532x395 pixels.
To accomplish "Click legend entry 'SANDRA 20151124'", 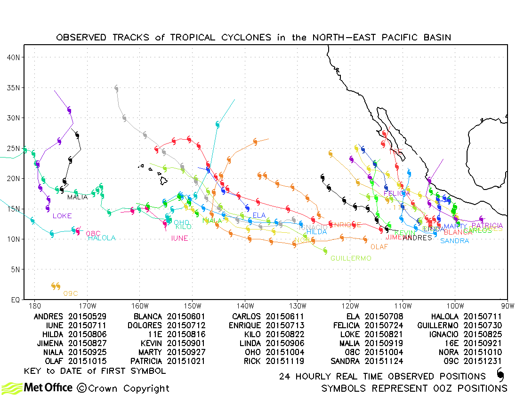I will [x=367, y=361].
